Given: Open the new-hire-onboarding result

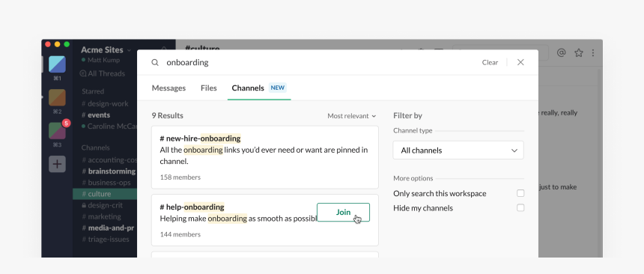Looking at the screenshot, I should pyautogui.click(x=265, y=157).
